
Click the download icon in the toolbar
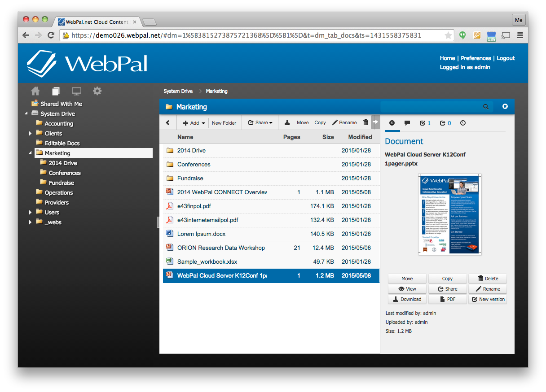[287, 122]
